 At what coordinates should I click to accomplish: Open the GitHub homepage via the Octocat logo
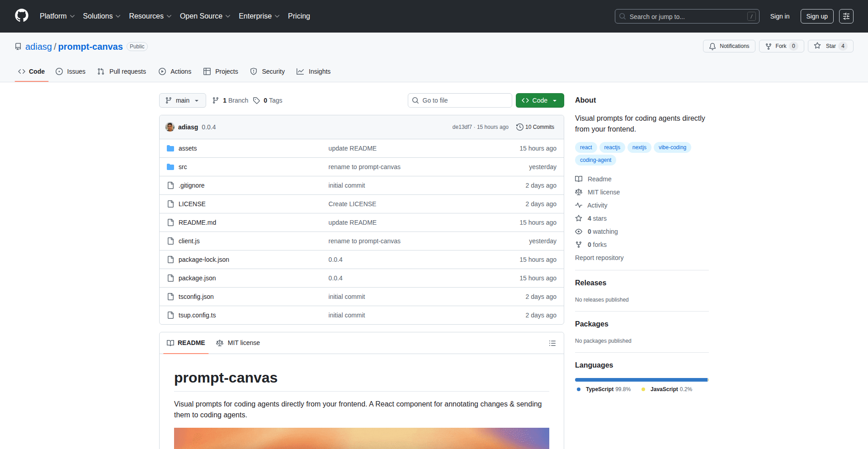tap(22, 16)
